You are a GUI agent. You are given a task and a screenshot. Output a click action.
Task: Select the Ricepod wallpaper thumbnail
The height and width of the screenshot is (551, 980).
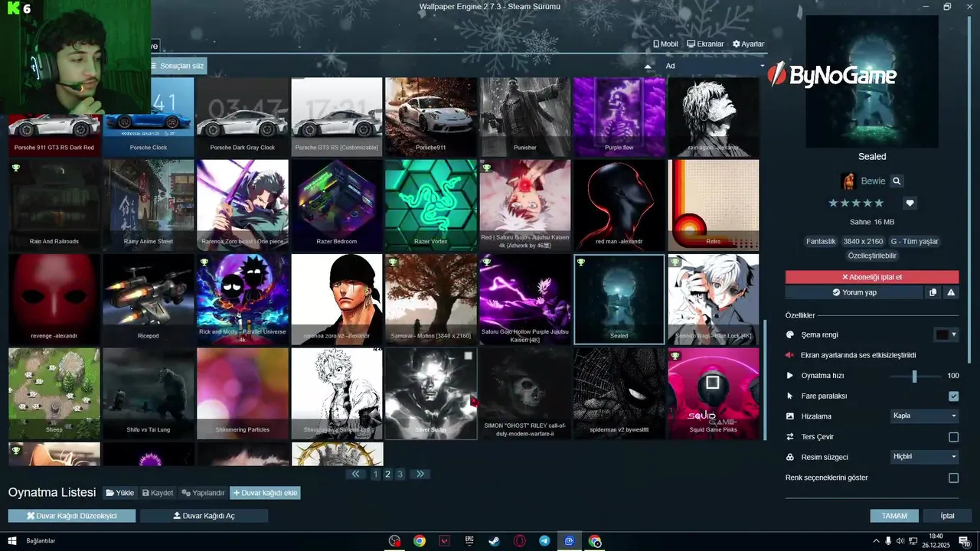point(149,299)
